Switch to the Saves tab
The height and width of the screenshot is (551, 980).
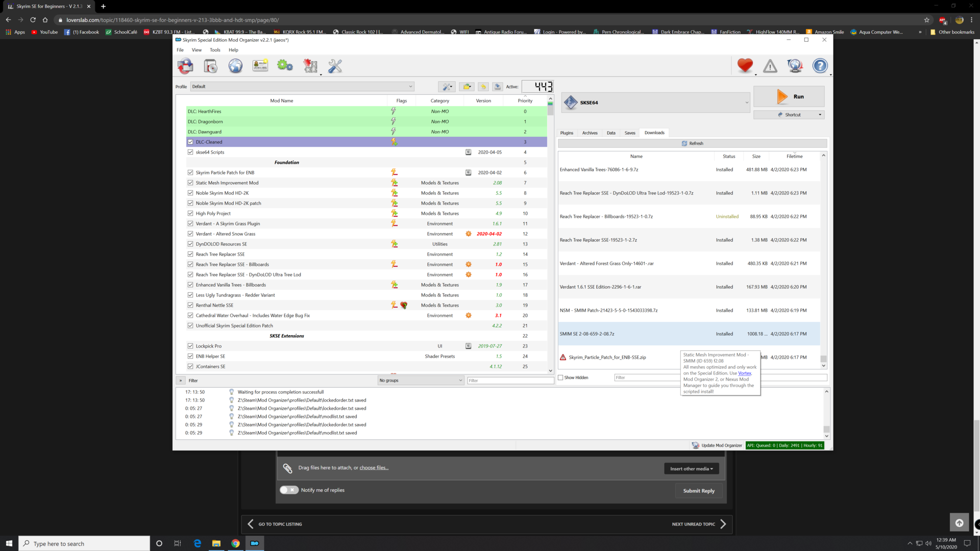coord(630,133)
